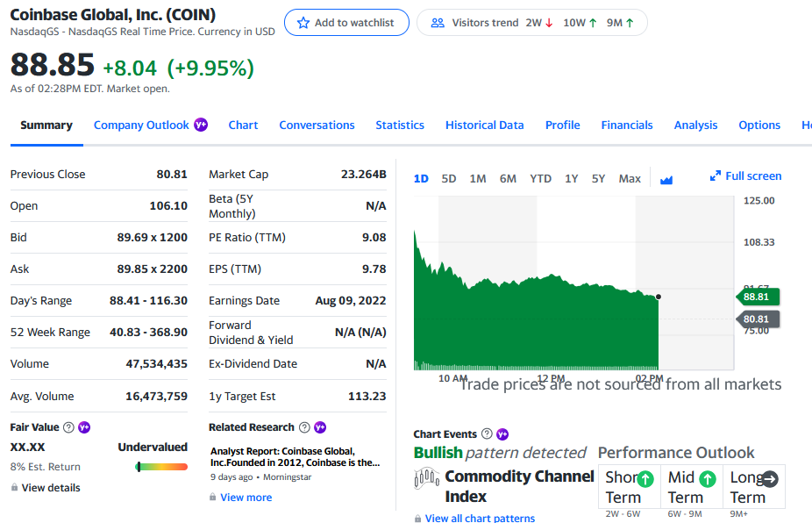Click the star icon in Add to watchlist

303,23
